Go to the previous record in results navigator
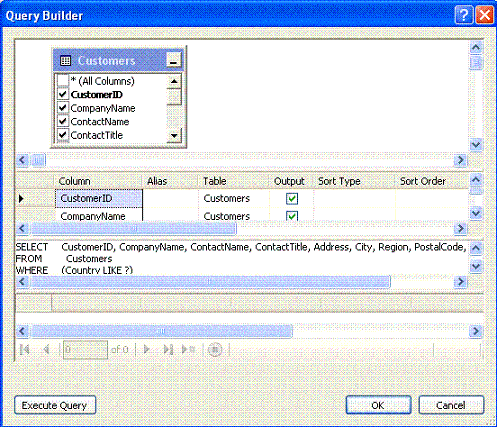The image size is (497, 427). 46,350
